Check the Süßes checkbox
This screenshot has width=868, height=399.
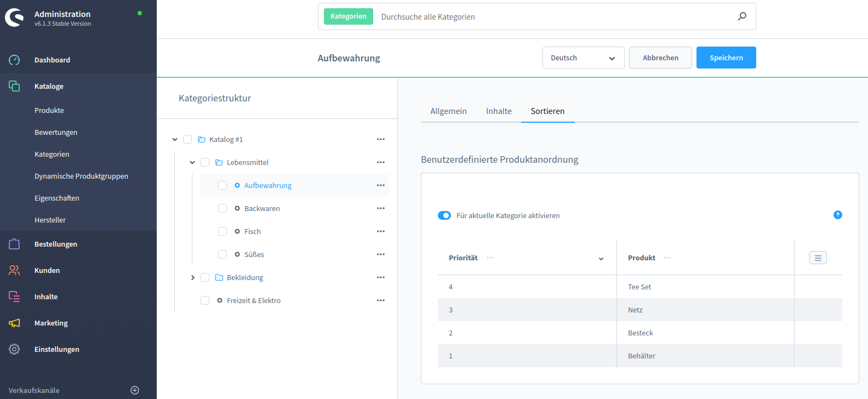pyautogui.click(x=222, y=254)
